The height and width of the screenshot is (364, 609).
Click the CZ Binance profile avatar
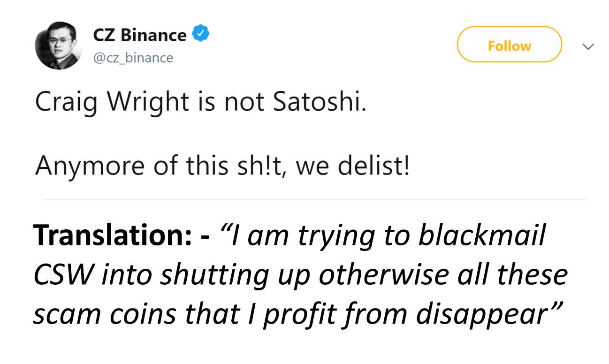59,45
